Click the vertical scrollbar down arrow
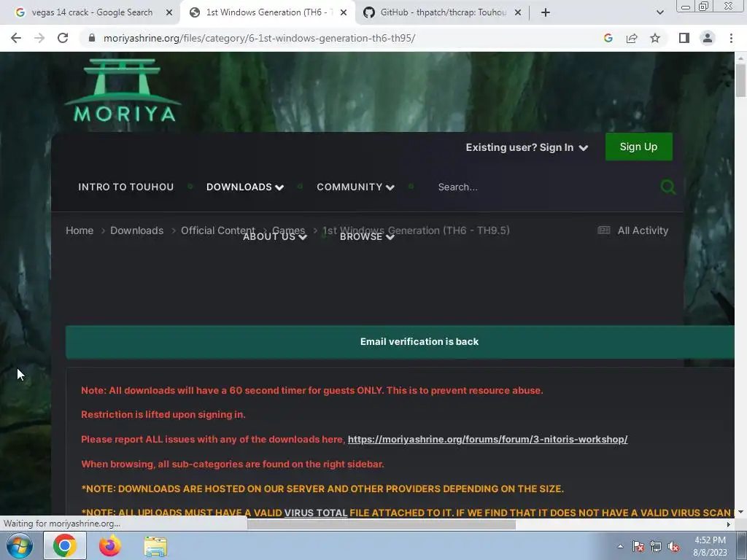Image resolution: width=747 pixels, height=560 pixels. 740,512
